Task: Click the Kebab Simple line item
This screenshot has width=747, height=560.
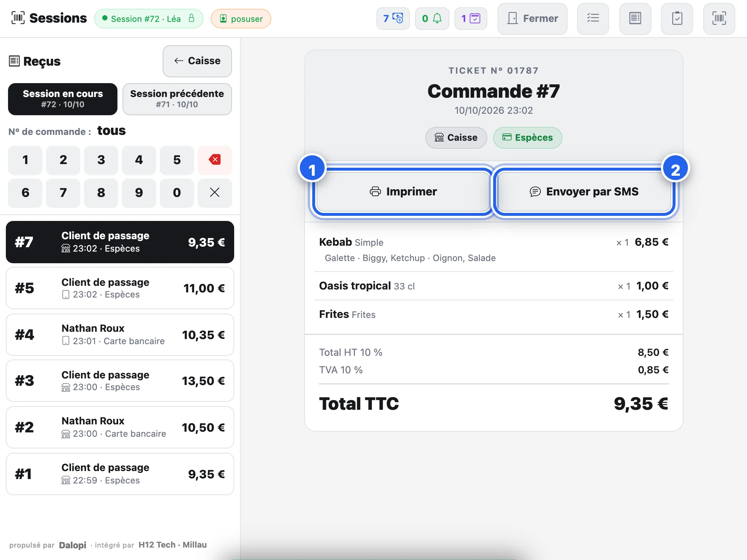Action: coord(494,250)
